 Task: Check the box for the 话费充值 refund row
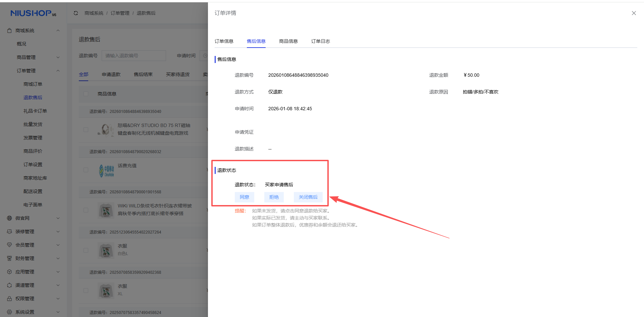click(86, 170)
